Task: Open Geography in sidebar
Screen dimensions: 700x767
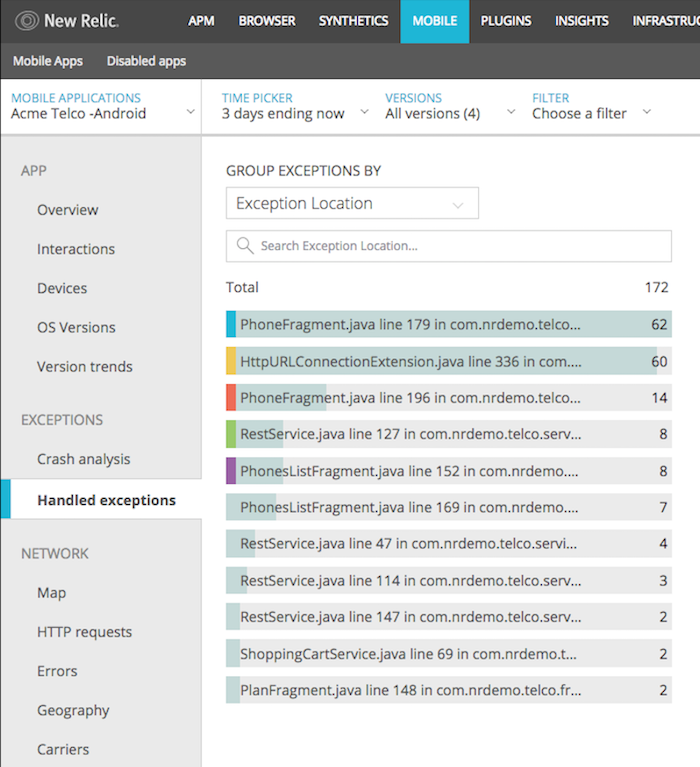Action: pyautogui.click(x=73, y=710)
